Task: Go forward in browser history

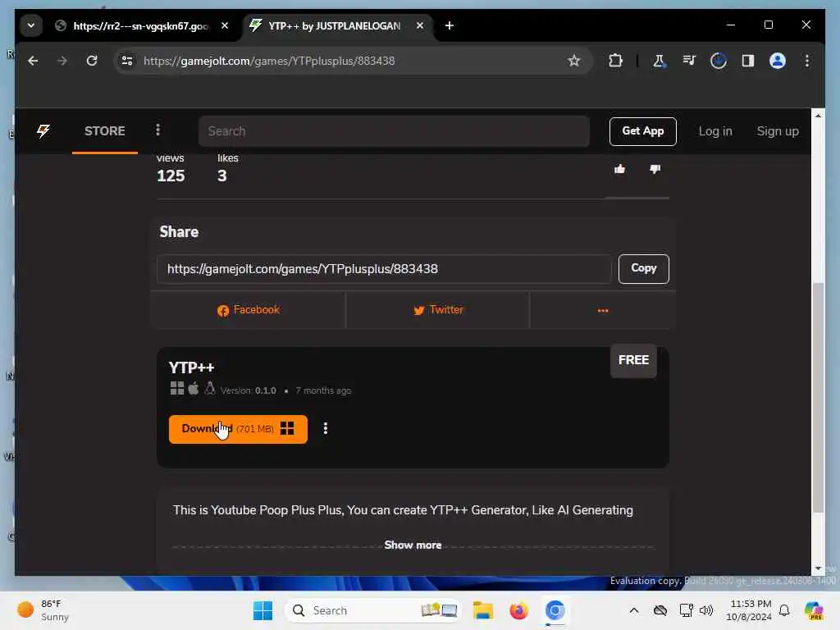Action: click(62, 61)
